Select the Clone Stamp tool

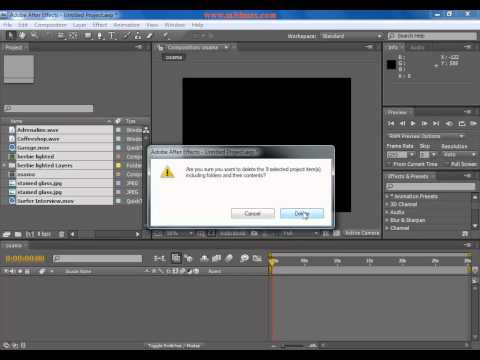tap(138, 36)
